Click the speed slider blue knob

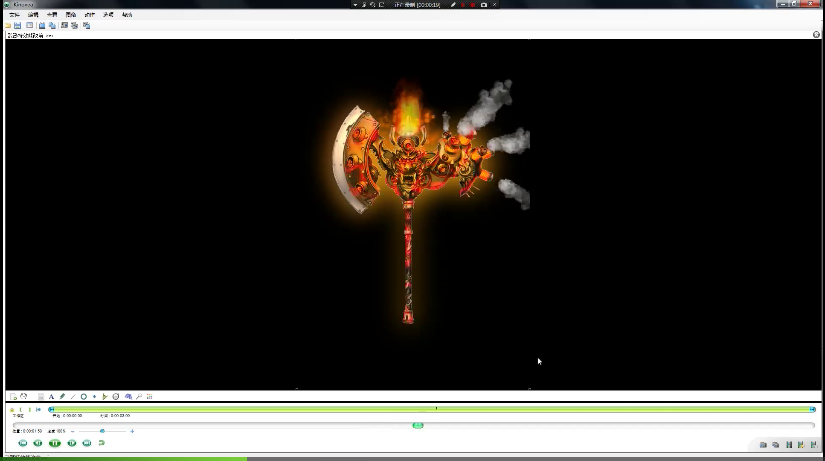tap(103, 431)
